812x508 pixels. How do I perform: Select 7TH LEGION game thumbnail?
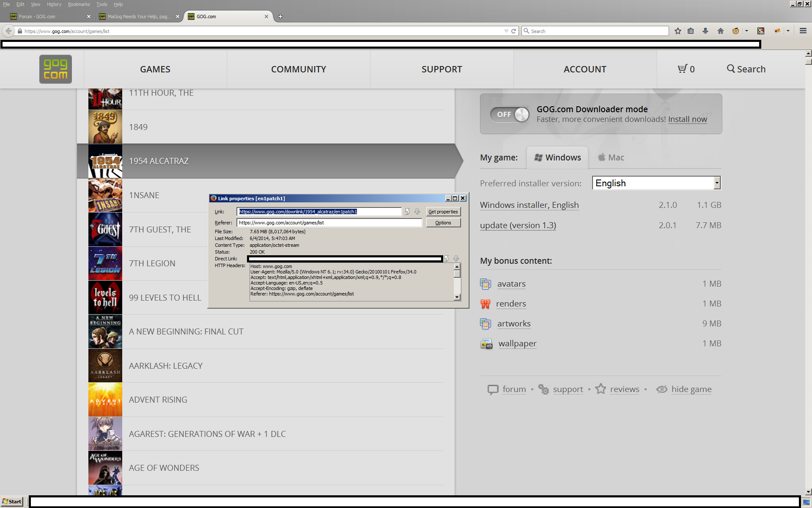(x=105, y=263)
